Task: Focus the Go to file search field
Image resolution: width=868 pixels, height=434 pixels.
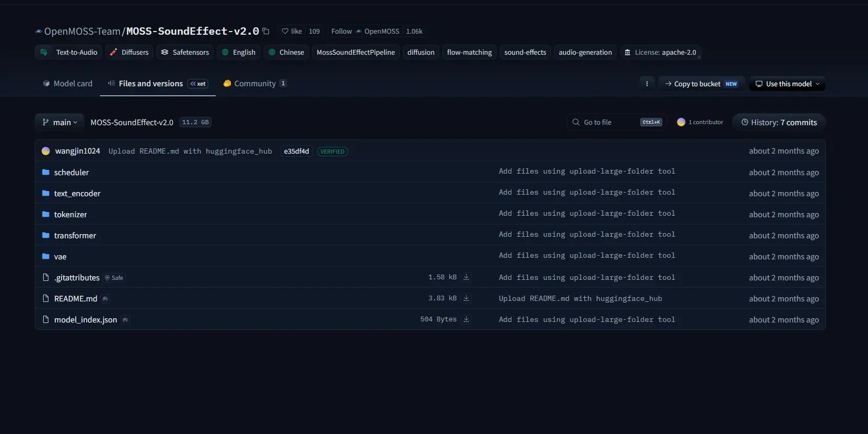Action: 617,122
